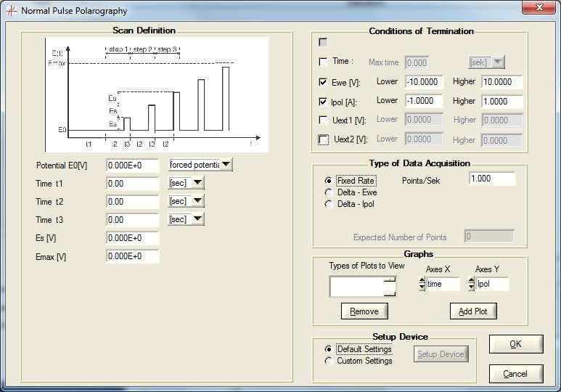Click the Points/Sek input field
The width and height of the screenshot is (561, 392).
[492, 179]
